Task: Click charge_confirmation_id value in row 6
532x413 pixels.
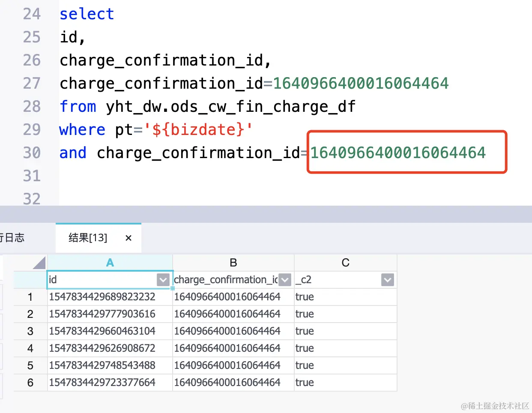Action: point(233,383)
